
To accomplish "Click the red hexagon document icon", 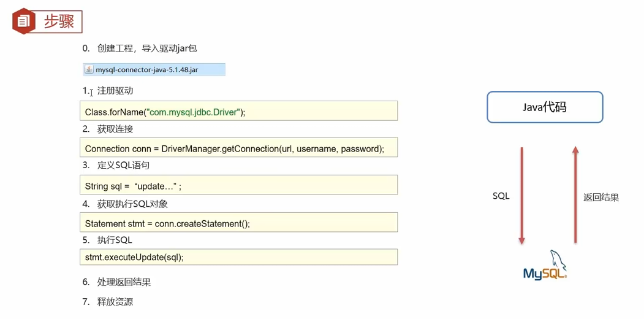I will tap(25, 21).
